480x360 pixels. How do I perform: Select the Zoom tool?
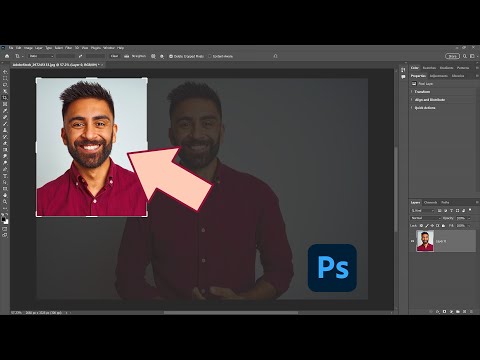[5, 202]
